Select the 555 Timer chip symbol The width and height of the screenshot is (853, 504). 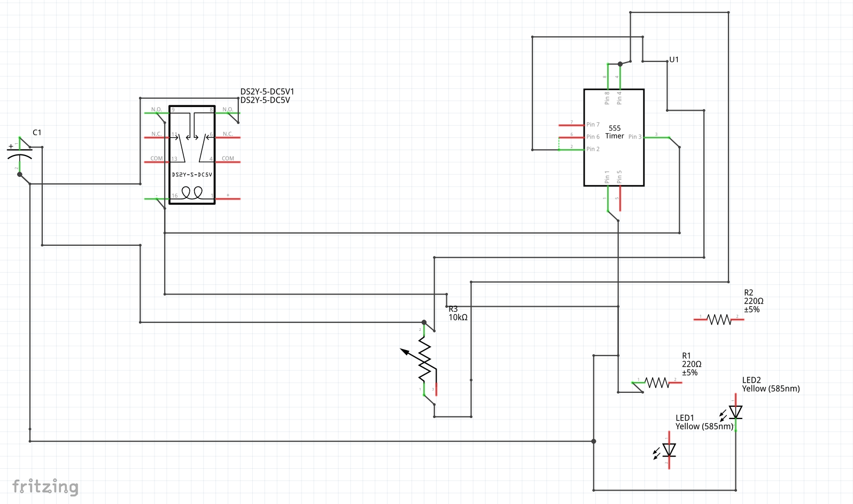(x=614, y=137)
